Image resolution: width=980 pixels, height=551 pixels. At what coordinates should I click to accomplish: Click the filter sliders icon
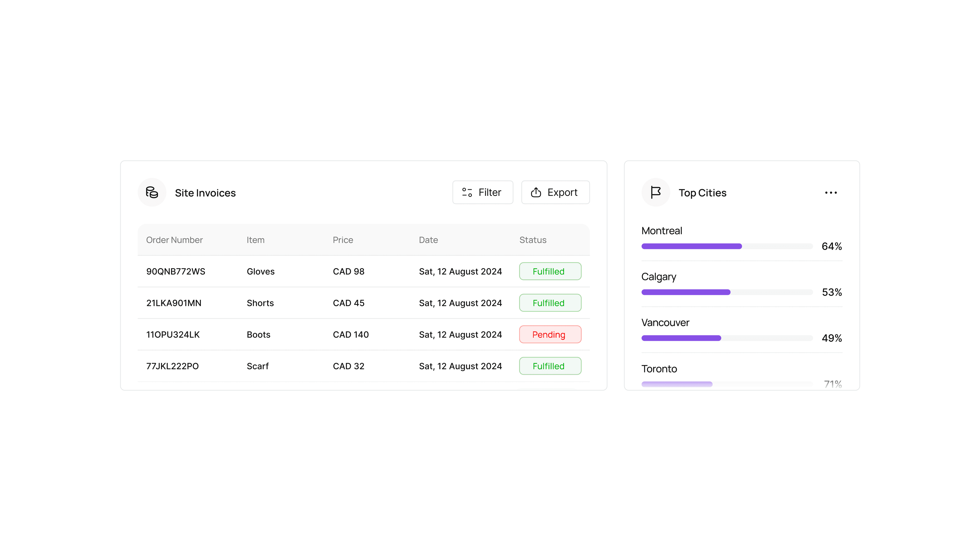pos(467,192)
